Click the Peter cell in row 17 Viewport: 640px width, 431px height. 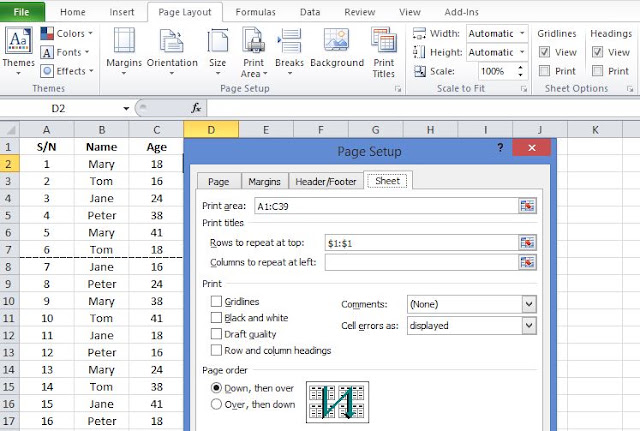point(102,421)
